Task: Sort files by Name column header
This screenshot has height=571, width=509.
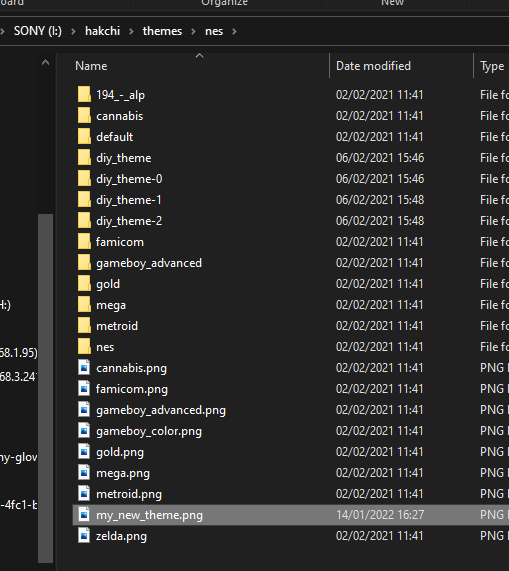Action: (x=91, y=66)
